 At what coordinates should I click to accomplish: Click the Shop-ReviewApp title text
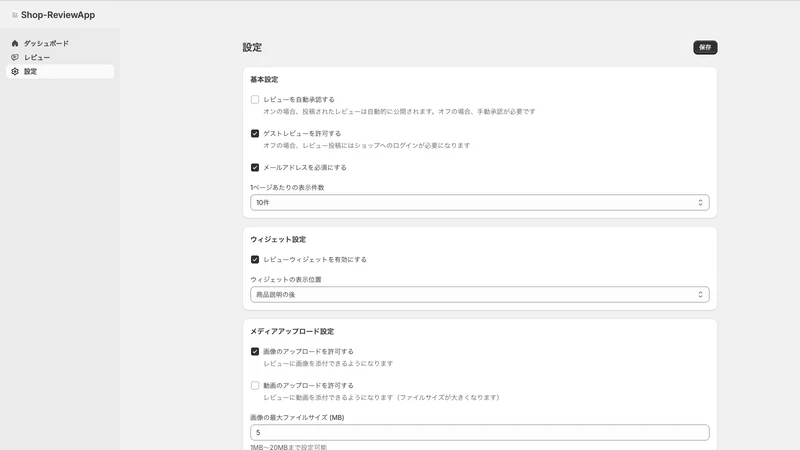(x=58, y=15)
